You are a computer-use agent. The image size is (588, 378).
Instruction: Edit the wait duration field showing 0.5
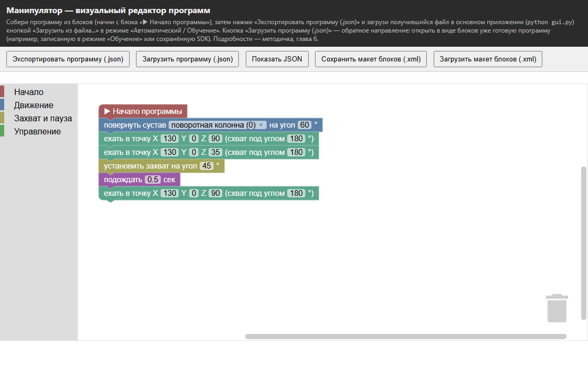[x=153, y=180]
